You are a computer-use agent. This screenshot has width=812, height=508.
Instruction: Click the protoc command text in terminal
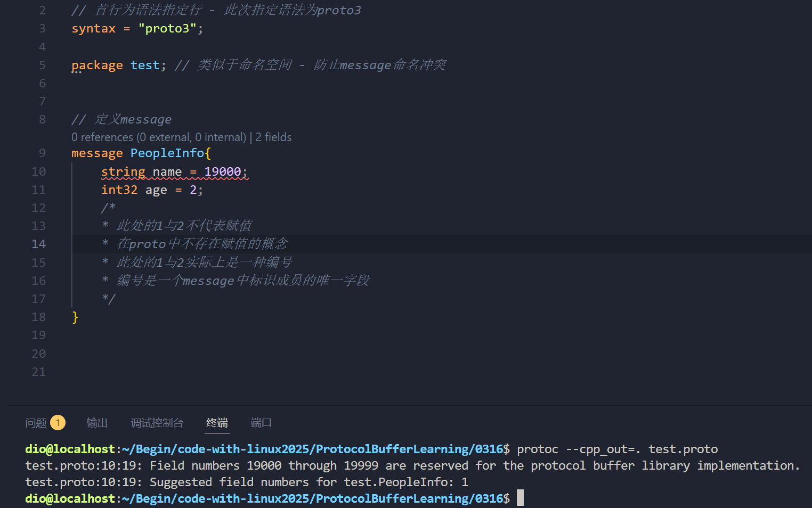point(537,449)
